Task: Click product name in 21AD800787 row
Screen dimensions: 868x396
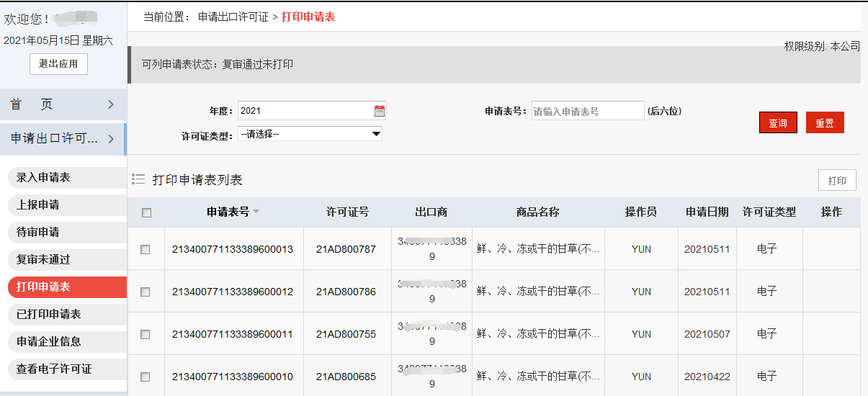Action: coord(538,249)
